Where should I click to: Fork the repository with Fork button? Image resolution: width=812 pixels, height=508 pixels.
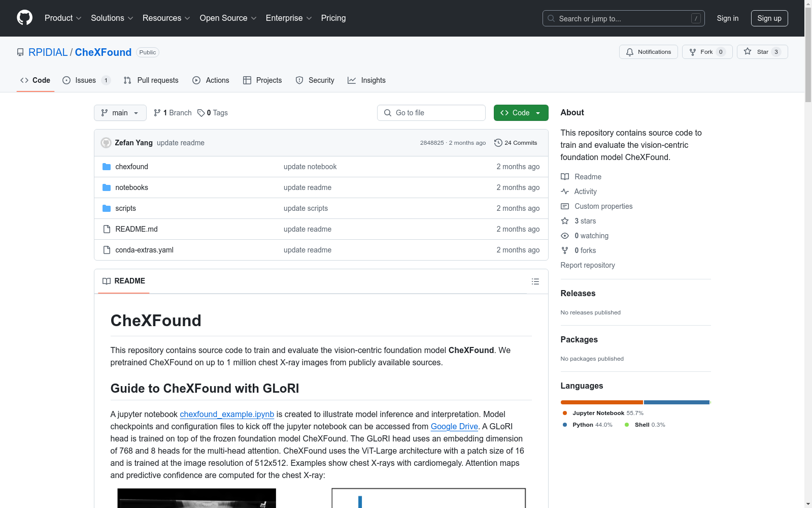coord(707,52)
